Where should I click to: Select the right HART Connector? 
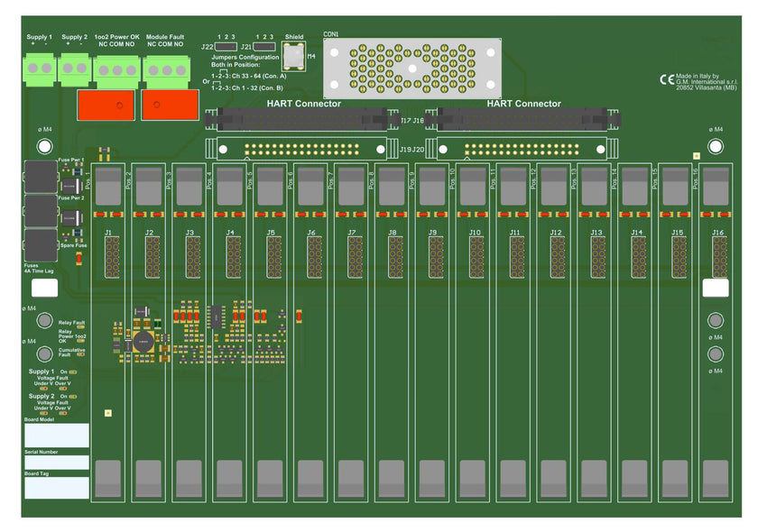point(523,120)
